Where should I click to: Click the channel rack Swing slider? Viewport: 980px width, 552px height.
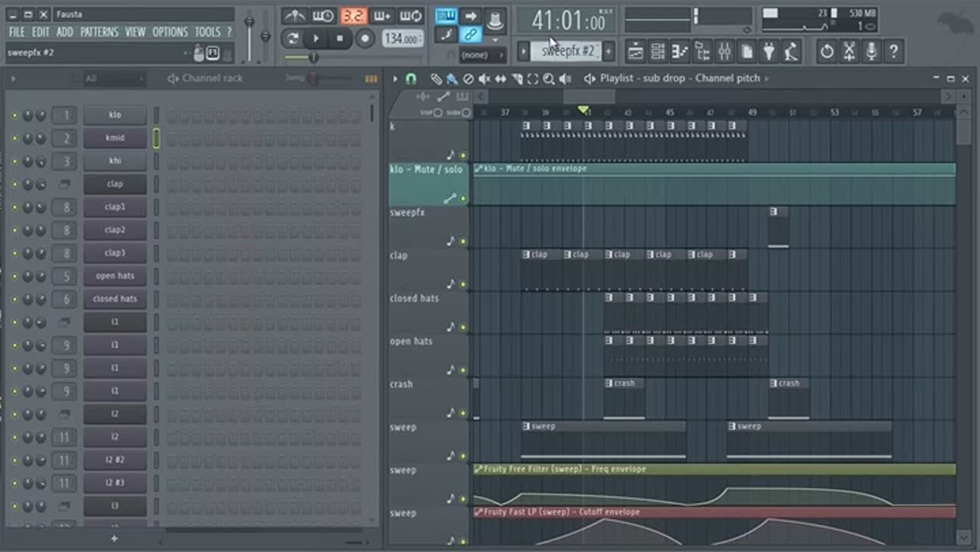tap(314, 78)
